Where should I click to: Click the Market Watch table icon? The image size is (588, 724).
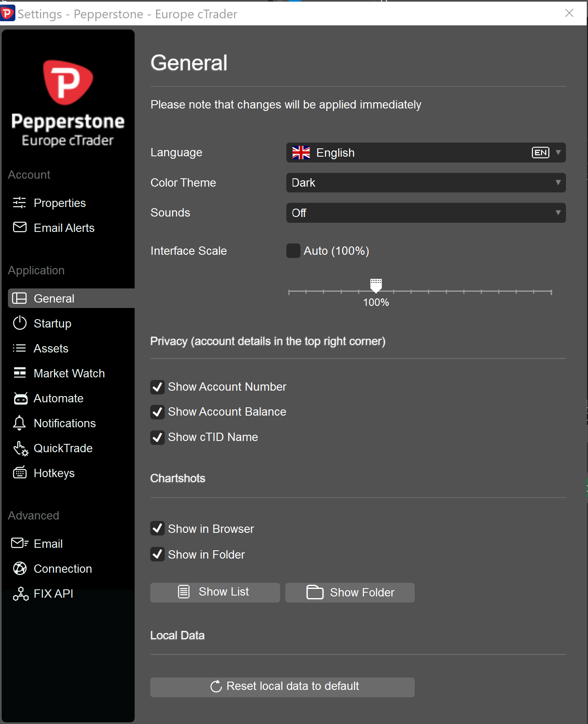[20, 373]
